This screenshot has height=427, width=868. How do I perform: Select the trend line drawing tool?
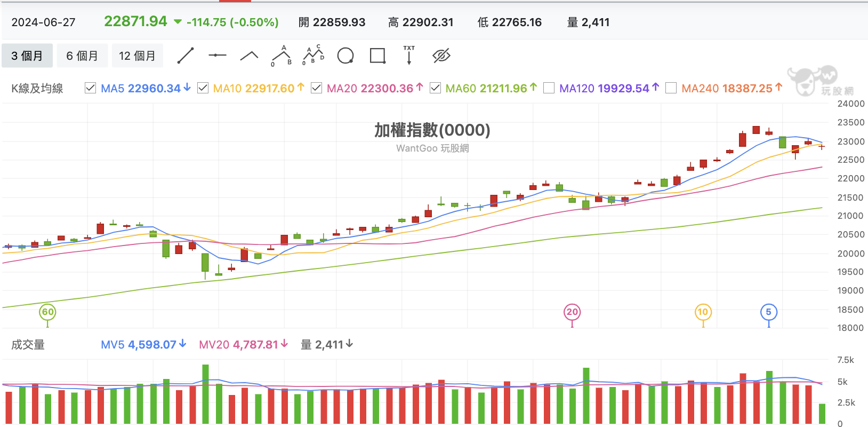click(185, 56)
